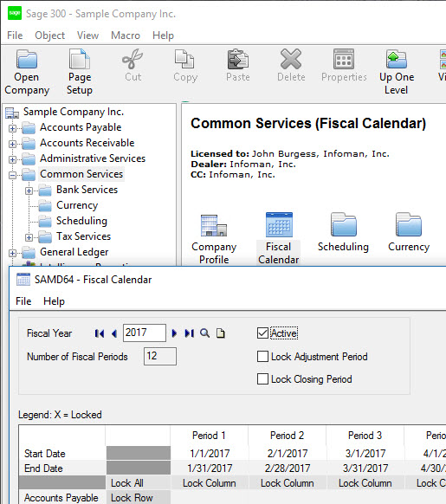Open File menu in Fiscal Calendar window

(23, 301)
